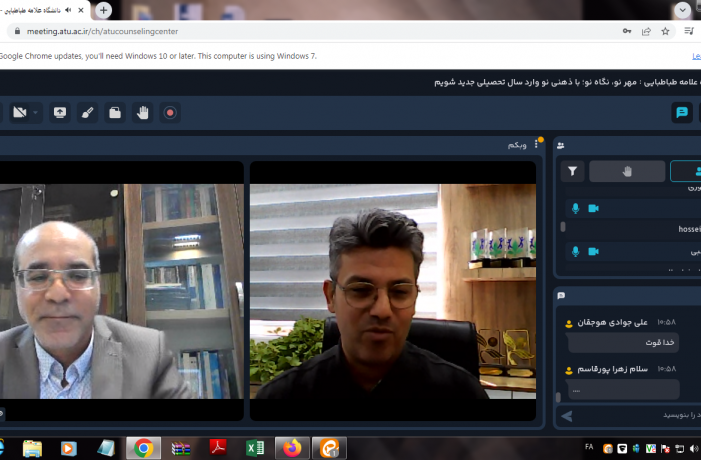Image resolution: width=701 pixels, height=460 pixels.
Task: View site security info via lock icon
Action: tap(17, 31)
